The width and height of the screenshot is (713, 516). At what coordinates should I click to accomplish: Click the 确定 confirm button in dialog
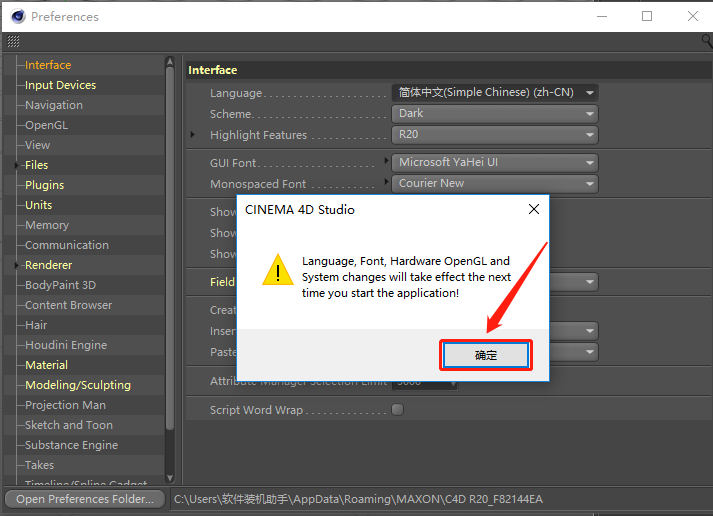point(486,355)
